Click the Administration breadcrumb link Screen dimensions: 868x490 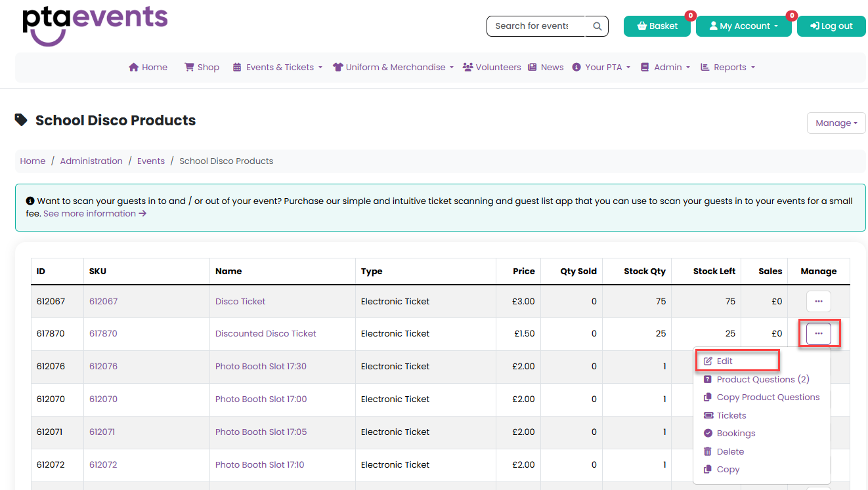tap(91, 161)
